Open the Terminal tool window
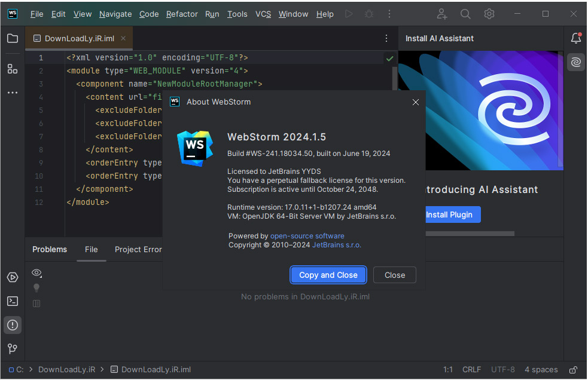The image size is (588, 380). pos(12,301)
